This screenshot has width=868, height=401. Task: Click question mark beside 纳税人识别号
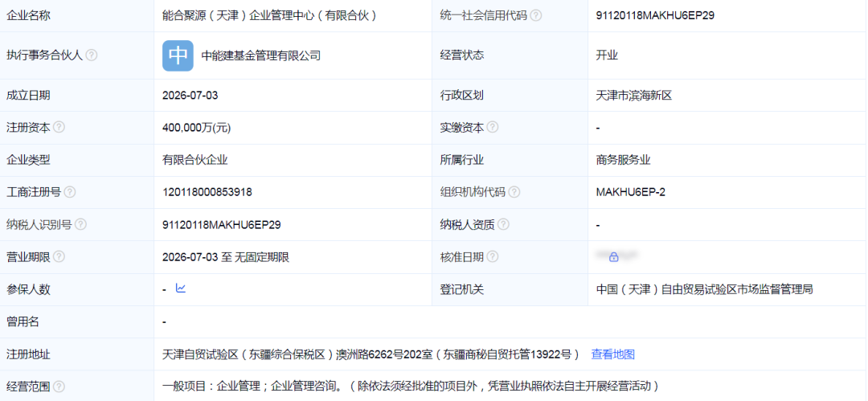coord(81,224)
